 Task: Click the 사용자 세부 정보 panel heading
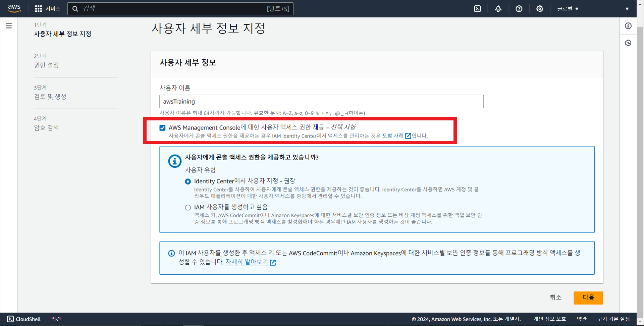tap(188, 63)
